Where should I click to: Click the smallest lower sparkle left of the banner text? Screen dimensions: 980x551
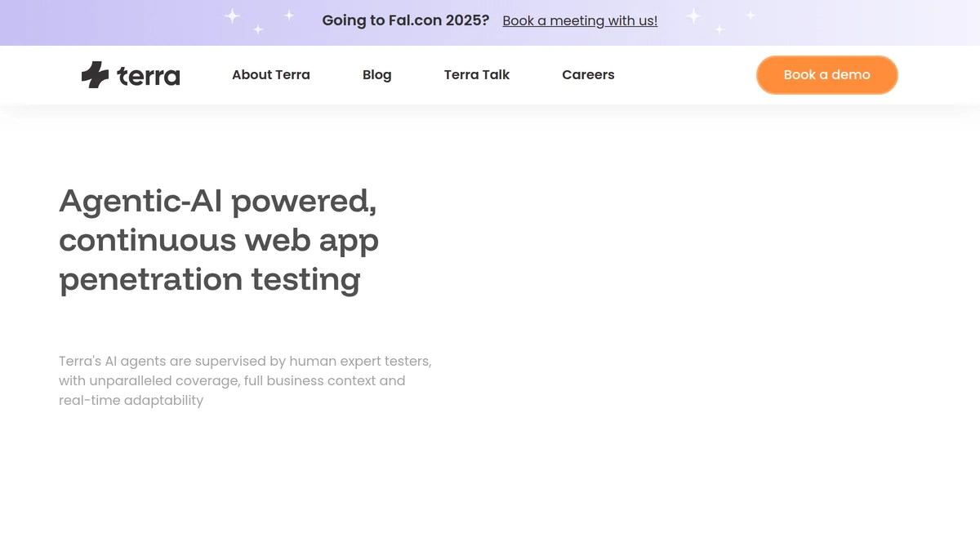[x=258, y=29]
